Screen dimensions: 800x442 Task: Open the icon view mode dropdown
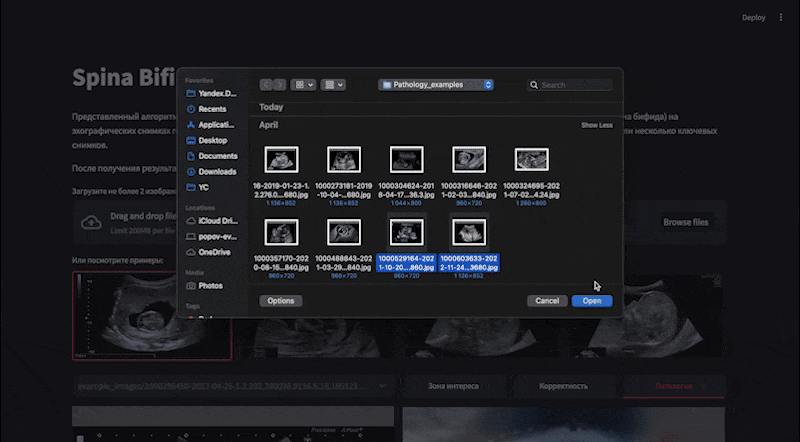303,85
